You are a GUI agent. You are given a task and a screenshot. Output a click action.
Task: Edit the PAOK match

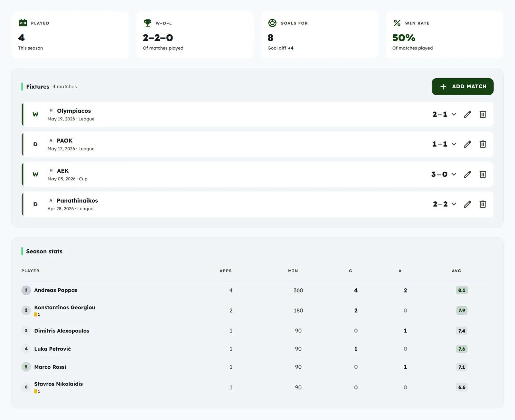(x=467, y=144)
